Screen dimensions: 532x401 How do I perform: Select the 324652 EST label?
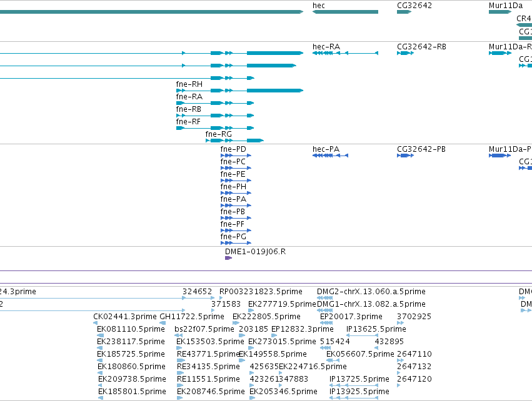tap(197, 292)
